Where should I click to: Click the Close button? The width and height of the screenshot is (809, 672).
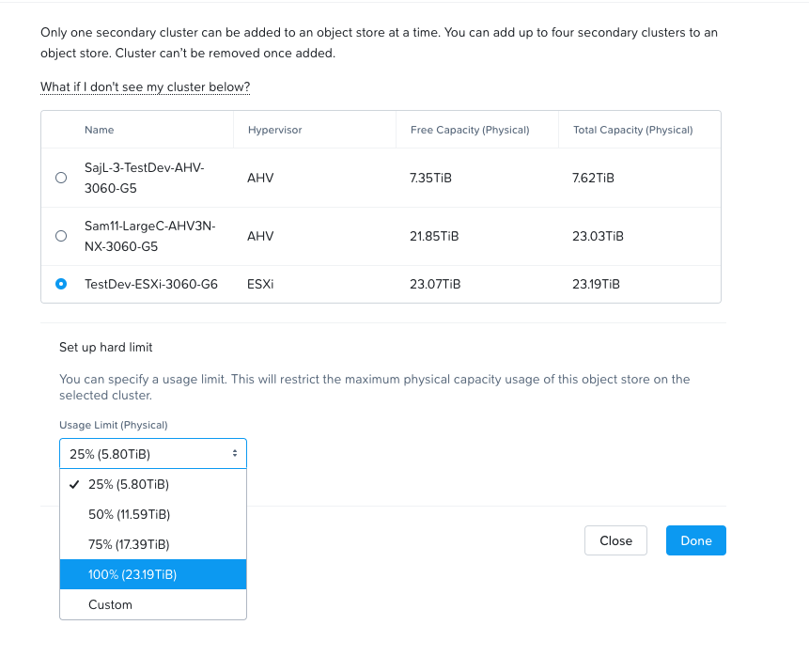[x=615, y=540]
